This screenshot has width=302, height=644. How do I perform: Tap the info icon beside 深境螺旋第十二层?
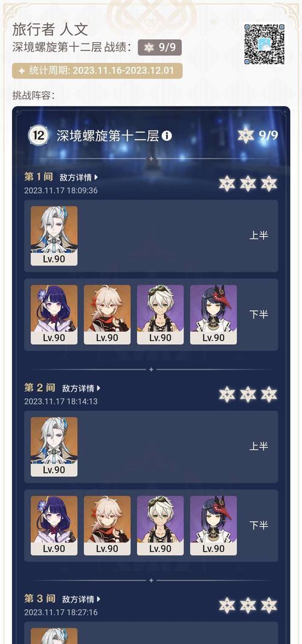coord(167,136)
